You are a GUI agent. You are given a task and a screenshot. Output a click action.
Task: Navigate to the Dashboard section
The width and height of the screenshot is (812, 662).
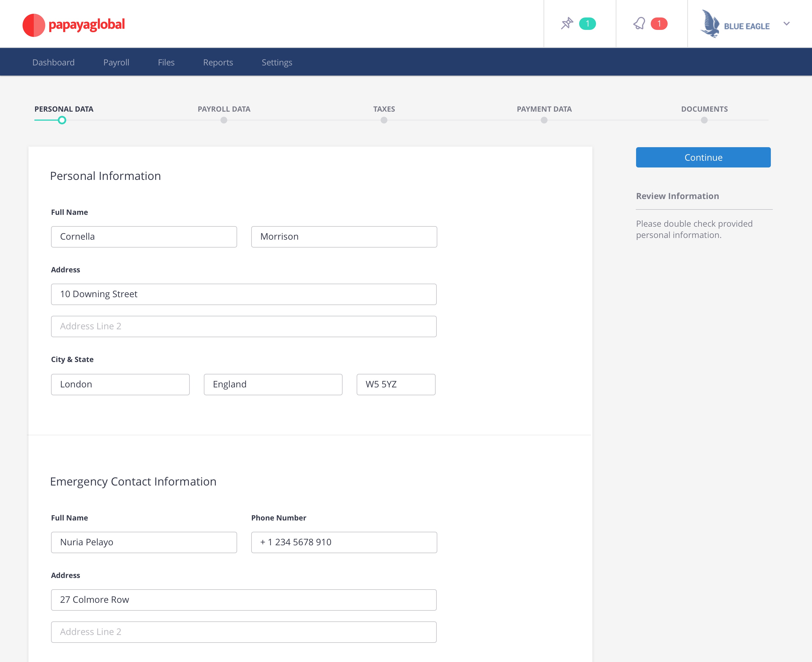pos(53,62)
